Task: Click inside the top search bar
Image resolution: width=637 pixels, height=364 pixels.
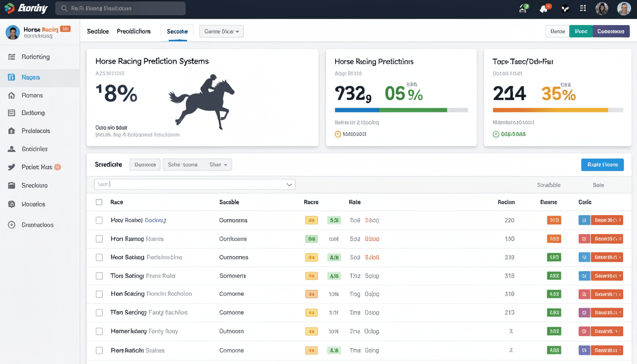Action: (120, 8)
